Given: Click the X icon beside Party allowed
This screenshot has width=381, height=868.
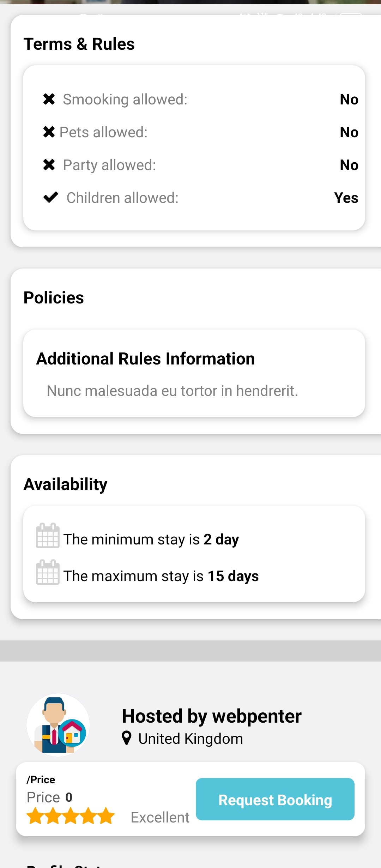Looking at the screenshot, I should [49, 165].
